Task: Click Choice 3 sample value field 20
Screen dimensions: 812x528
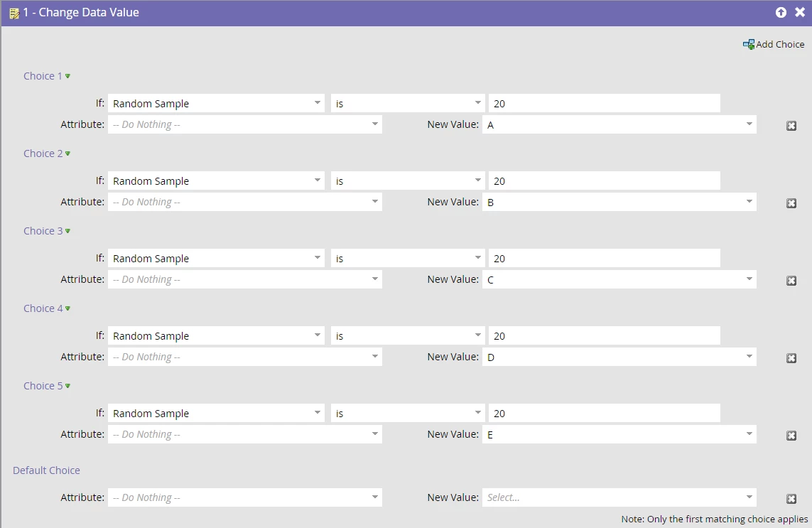Action: (605, 258)
